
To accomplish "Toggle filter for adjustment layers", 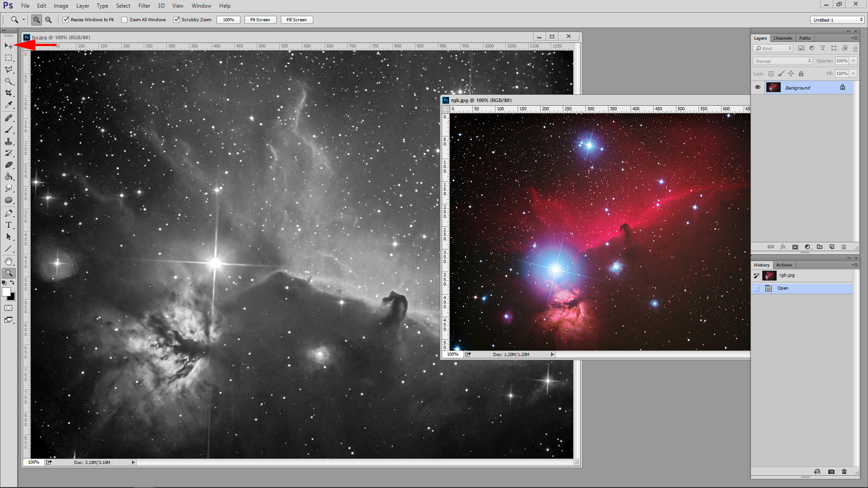I will click(x=812, y=48).
